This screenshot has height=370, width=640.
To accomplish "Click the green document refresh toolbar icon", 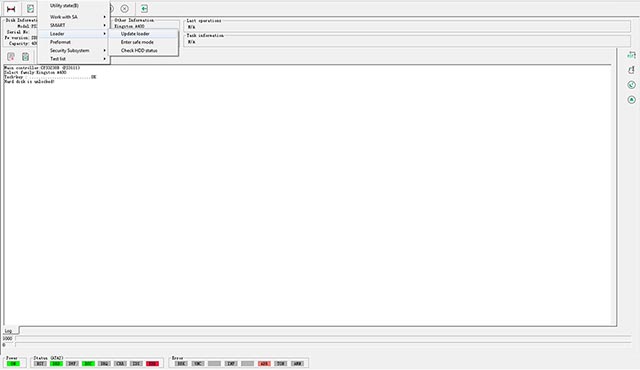I will pos(30,9).
